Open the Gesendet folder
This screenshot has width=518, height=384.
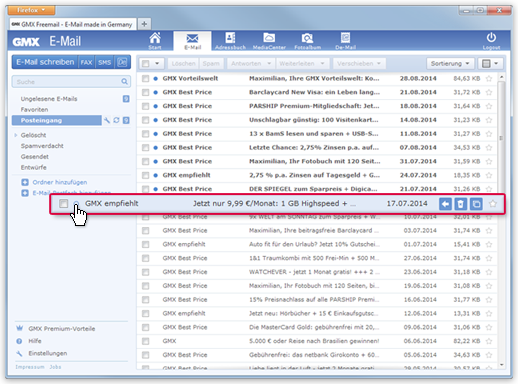click(35, 156)
